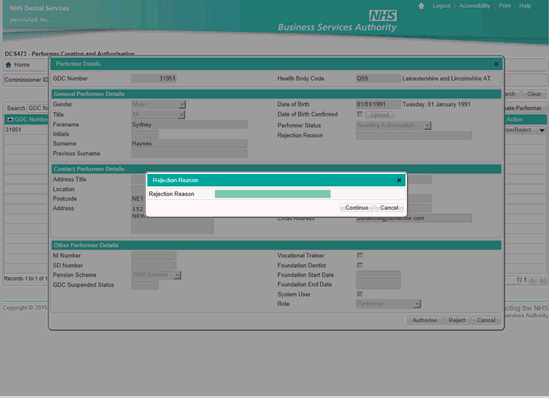Click the GDC Number column sort icon
Screen dimensions: 549x398
point(10,119)
